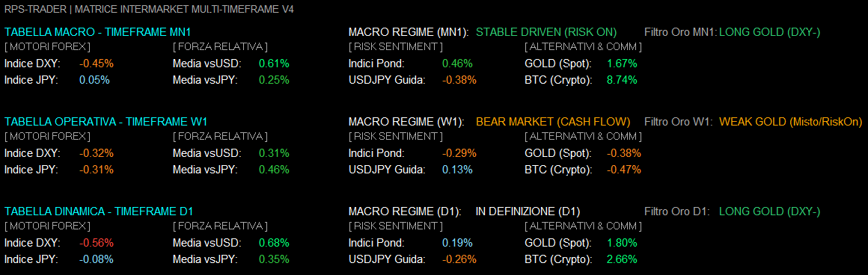Click the MN1 GOLD (Spot) value 1.67%

(x=622, y=64)
